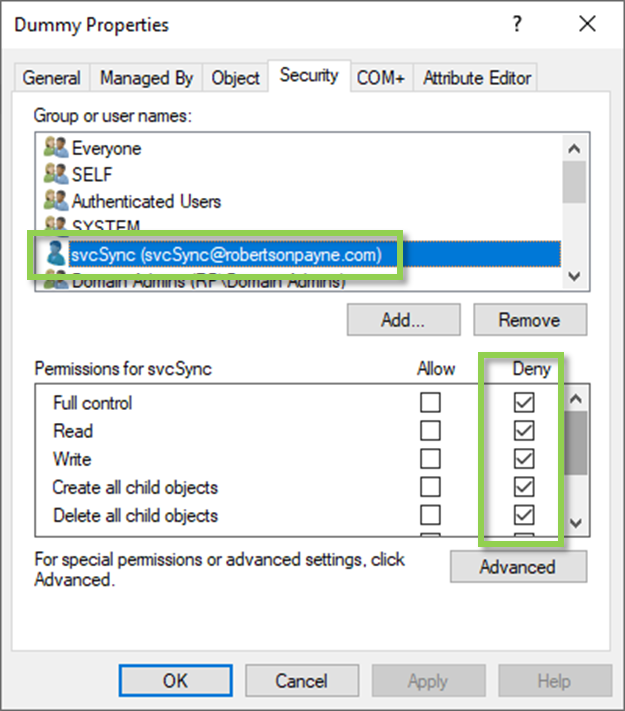Click the SYSTEM group icon
The height and width of the screenshot is (711, 625).
click(x=56, y=224)
